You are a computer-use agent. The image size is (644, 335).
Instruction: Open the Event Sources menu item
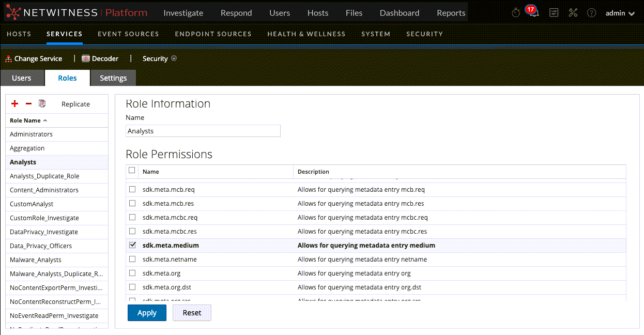pyautogui.click(x=128, y=34)
